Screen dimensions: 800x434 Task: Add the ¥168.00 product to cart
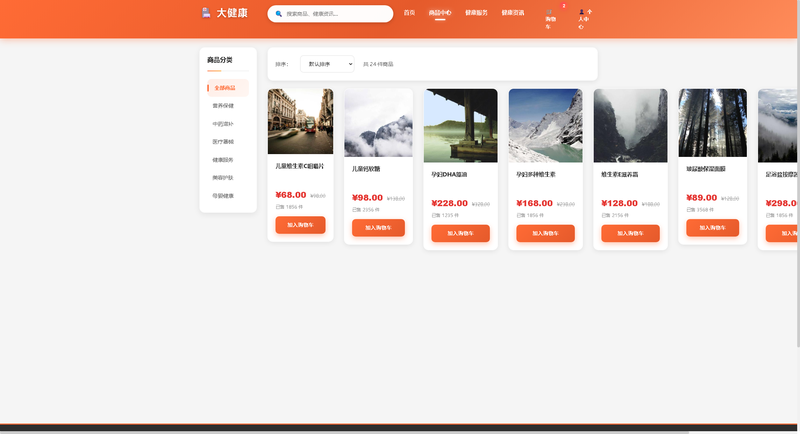point(545,233)
